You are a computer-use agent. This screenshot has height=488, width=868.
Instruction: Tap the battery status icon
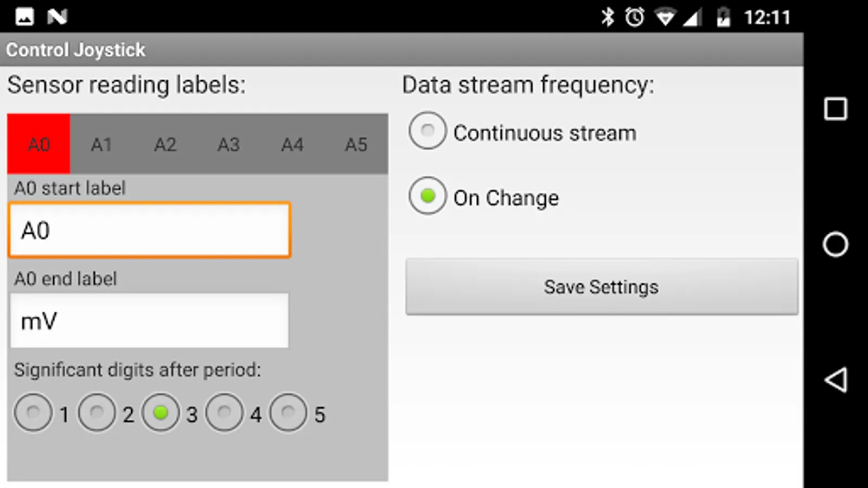723,17
